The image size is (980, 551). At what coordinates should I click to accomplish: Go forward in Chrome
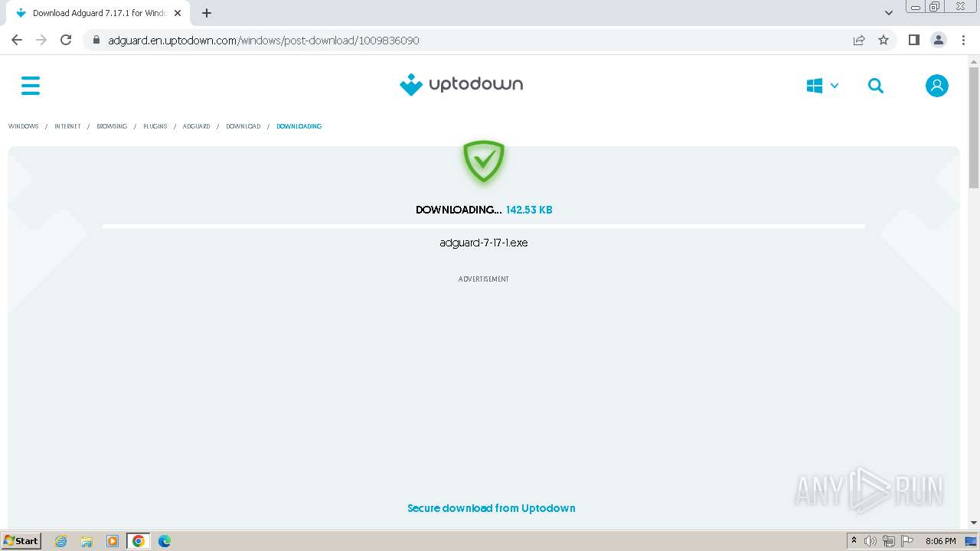(41, 40)
